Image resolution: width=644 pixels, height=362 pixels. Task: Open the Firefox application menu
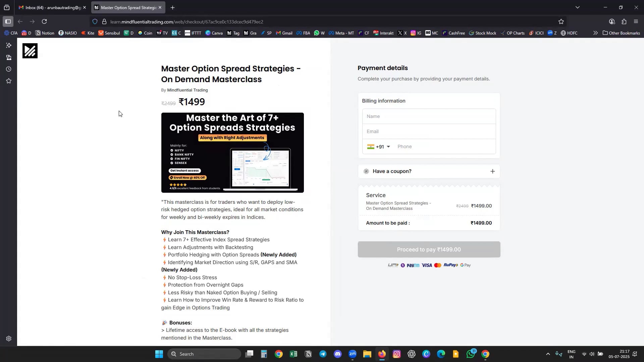(x=636, y=21)
